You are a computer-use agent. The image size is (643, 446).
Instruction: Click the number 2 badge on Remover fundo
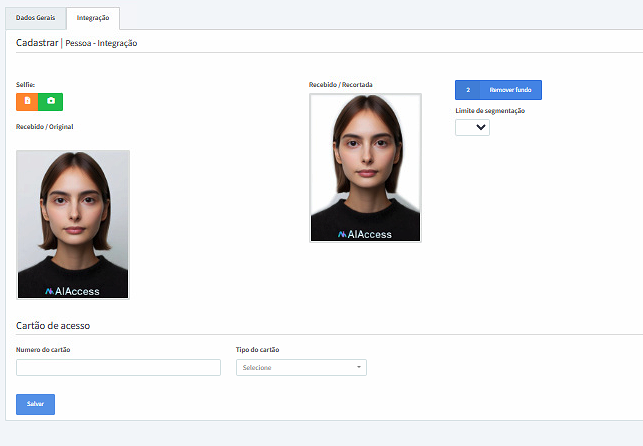click(467, 90)
